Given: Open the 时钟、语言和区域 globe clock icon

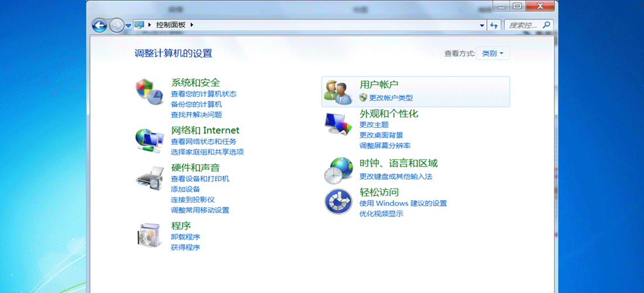Looking at the screenshot, I should pyautogui.click(x=338, y=170).
